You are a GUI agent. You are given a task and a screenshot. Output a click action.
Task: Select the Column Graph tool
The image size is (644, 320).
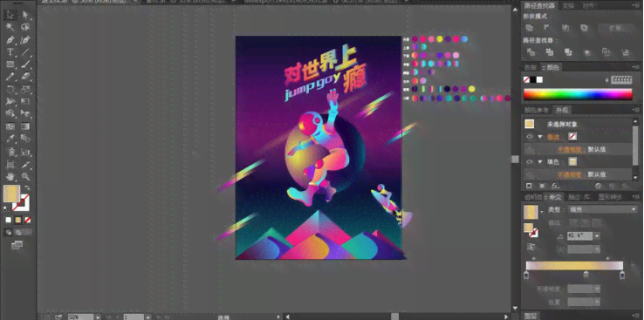pos(25,153)
